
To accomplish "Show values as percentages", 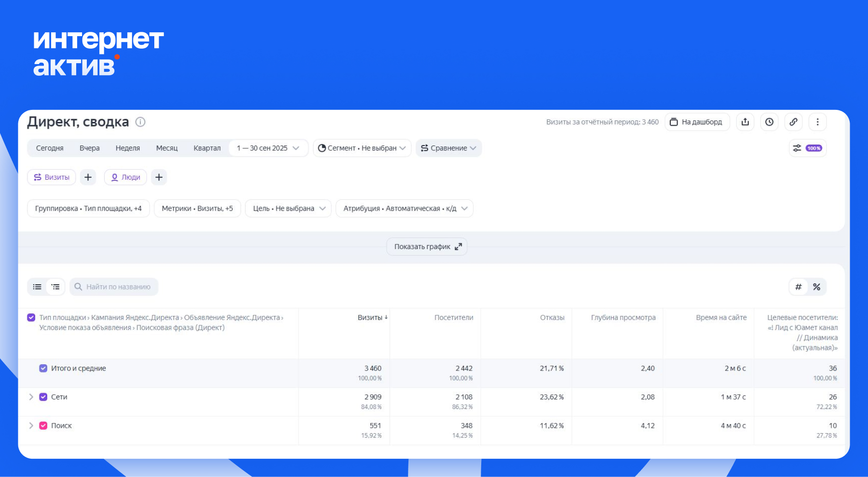I will click(816, 287).
